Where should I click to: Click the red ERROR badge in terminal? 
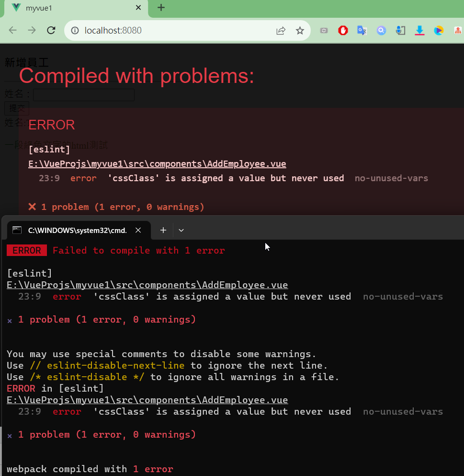27,250
